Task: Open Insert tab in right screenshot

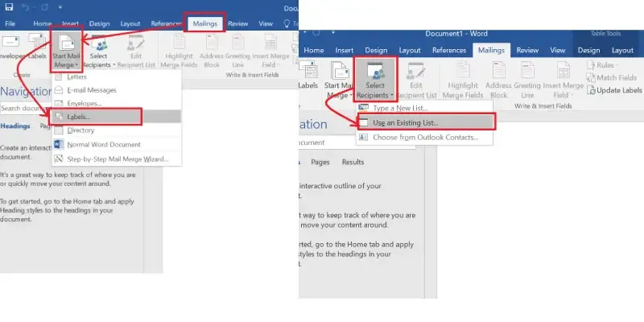Action: (x=345, y=50)
